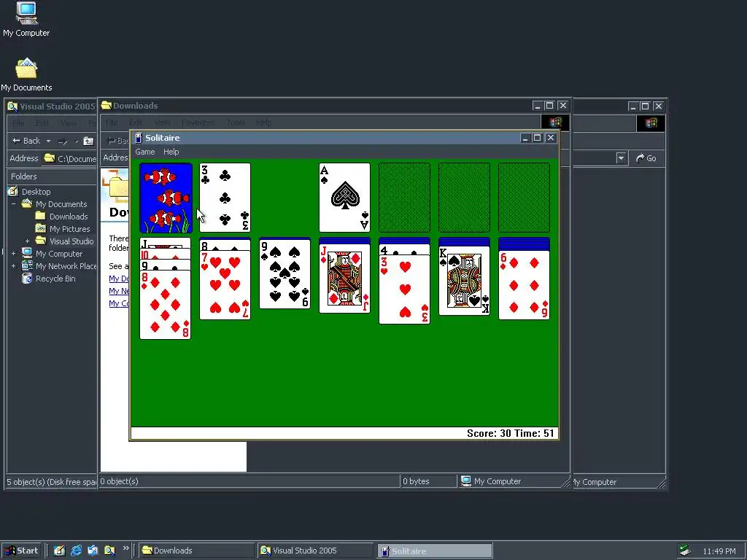The width and height of the screenshot is (747, 560).
Task: Select Recycle Bin in Folders tree
Action: pyautogui.click(x=55, y=279)
